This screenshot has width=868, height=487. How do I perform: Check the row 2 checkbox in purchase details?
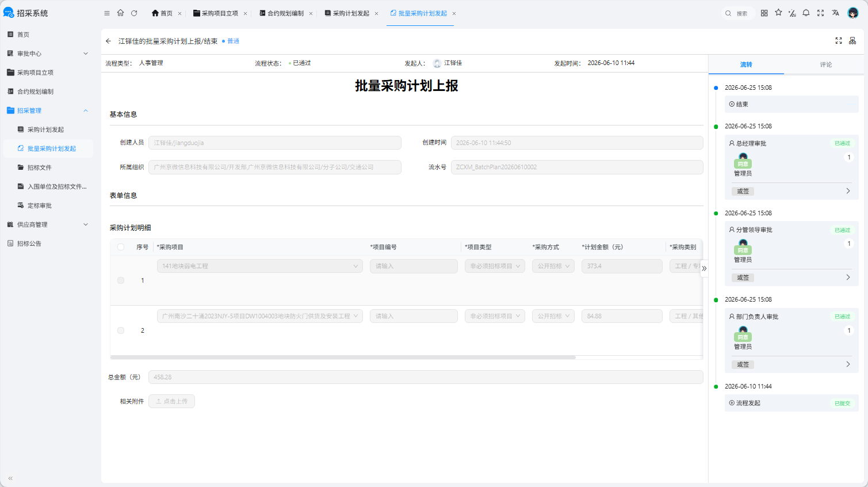(121, 330)
